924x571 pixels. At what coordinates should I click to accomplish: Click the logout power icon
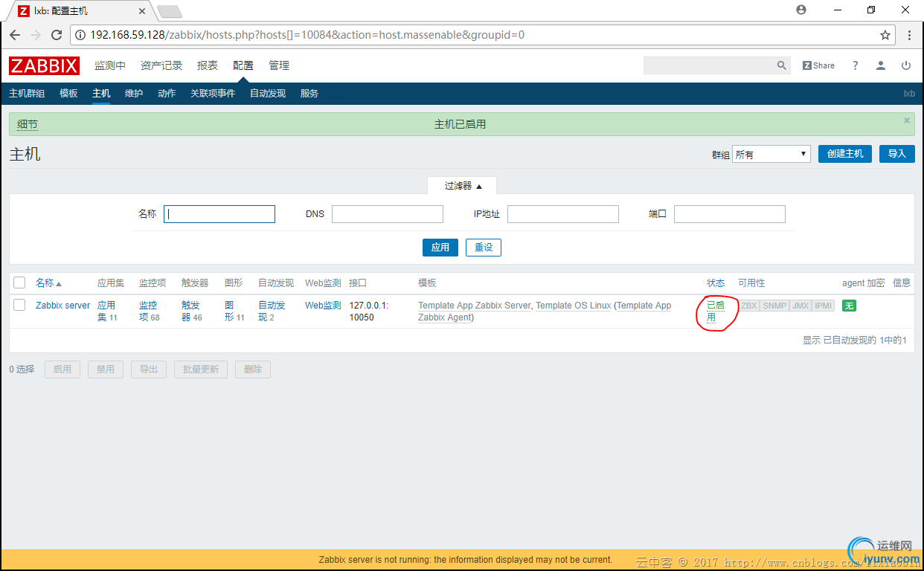[906, 65]
